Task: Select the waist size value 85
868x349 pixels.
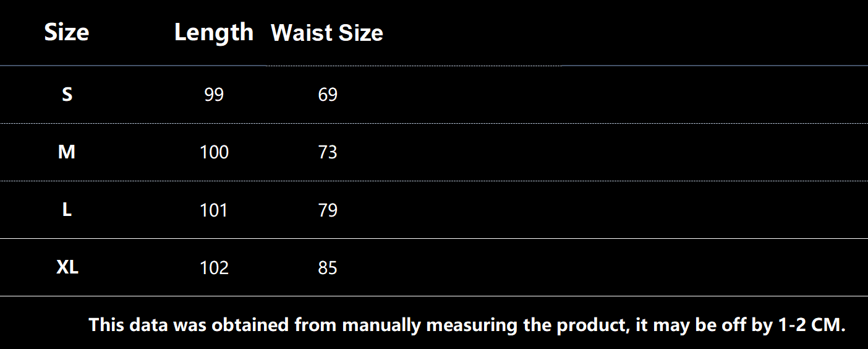Action: point(328,268)
